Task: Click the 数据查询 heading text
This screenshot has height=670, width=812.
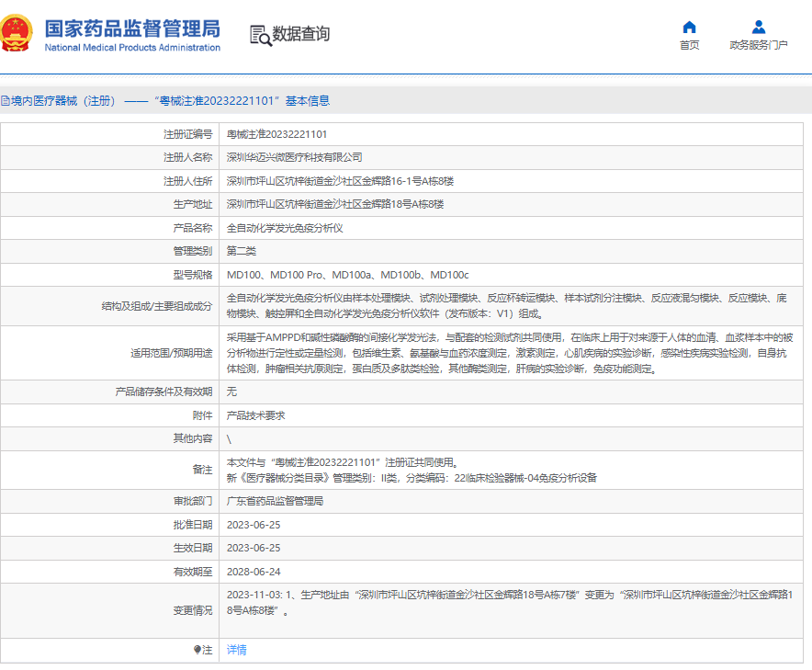Action: tap(301, 34)
